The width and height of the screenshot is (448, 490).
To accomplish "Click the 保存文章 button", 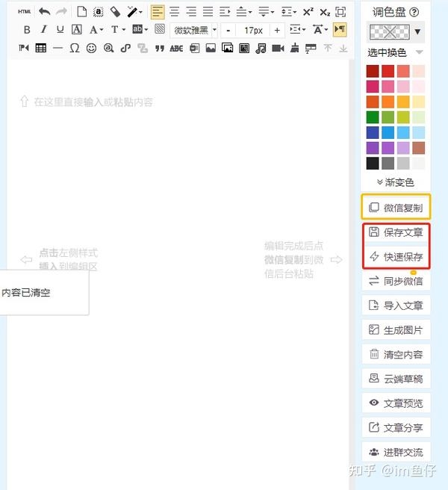I will (x=396, y=232).
